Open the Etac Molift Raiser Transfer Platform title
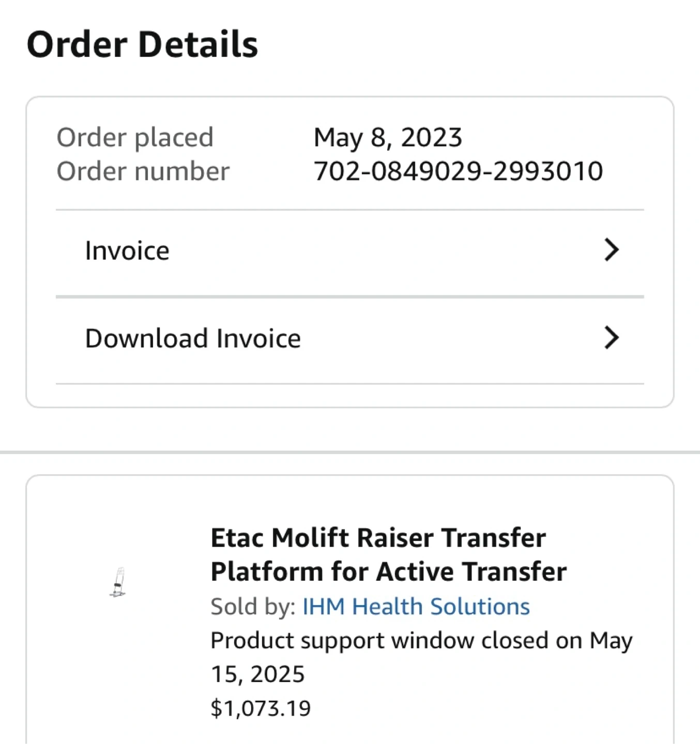The width and height of the screenshot is (700, 744). tap(378, 538)
